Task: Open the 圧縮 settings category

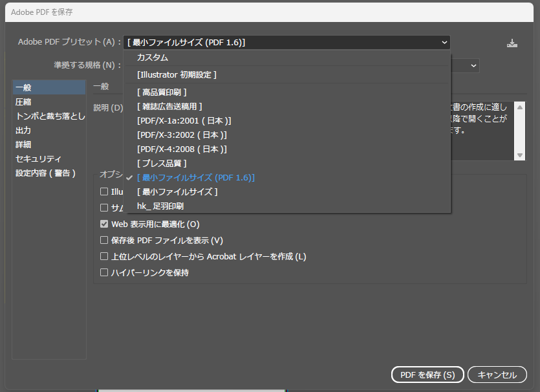Action: 23,102
